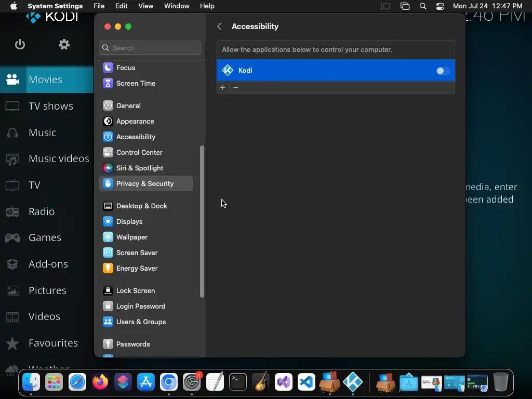Go back using the chevron beside Accessibility
Image resolution: width=532 pixels, height=399 pixels.
click(220, 26)
